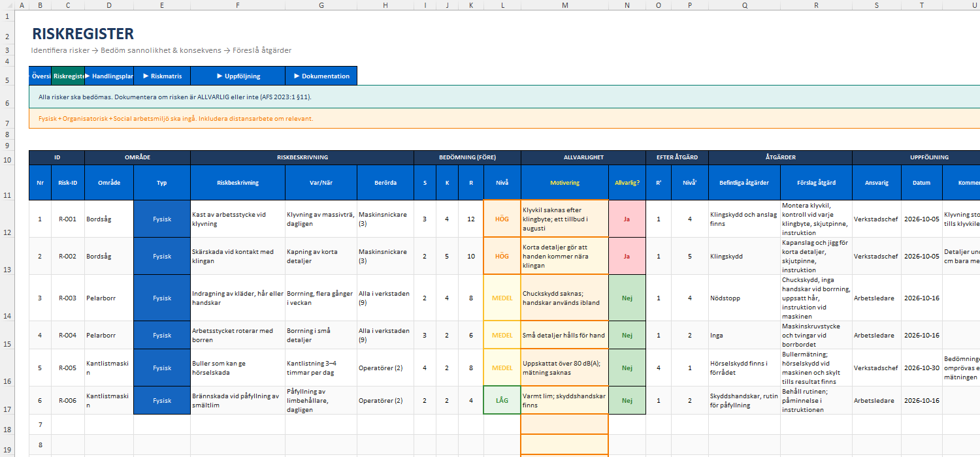Click the 'ALLVARLIGHET' group header cell
This screenshot has width=980, height=457.
tap(583, 157)
